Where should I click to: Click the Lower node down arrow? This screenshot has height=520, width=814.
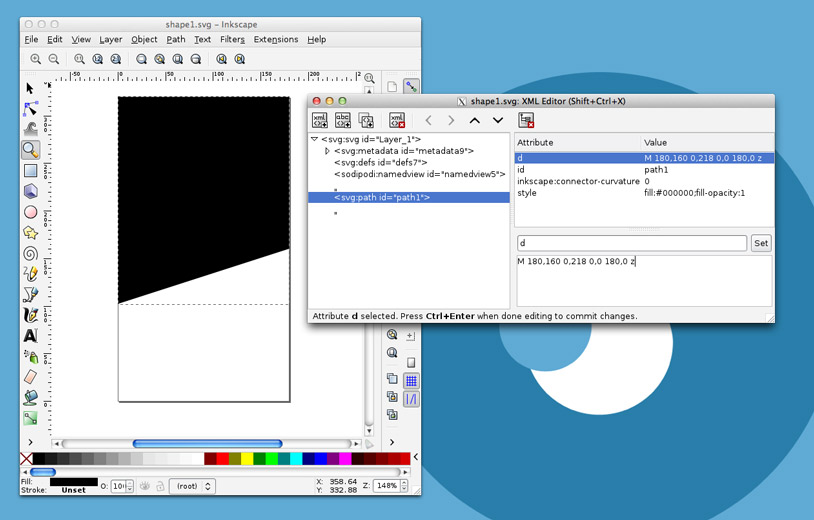tap(498, 120)
